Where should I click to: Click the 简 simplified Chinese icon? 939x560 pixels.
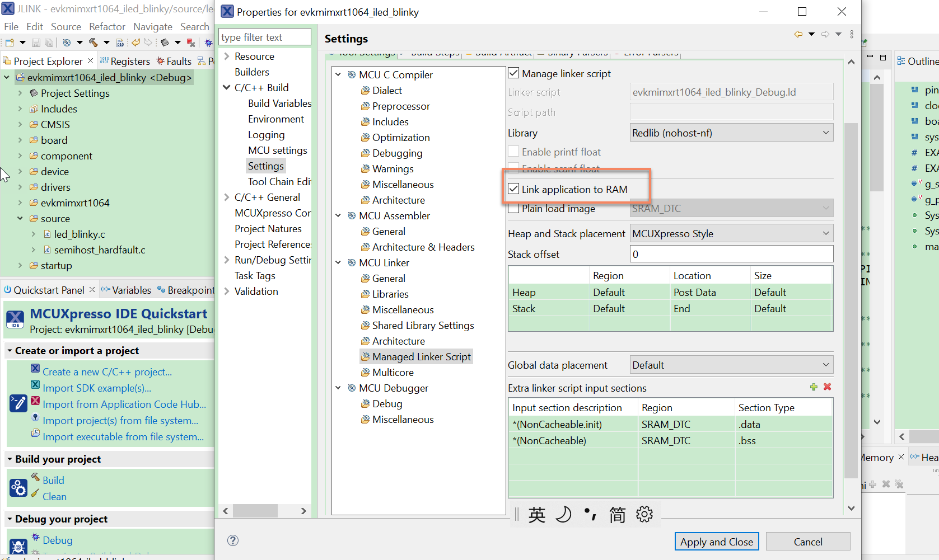click(617, 514)
